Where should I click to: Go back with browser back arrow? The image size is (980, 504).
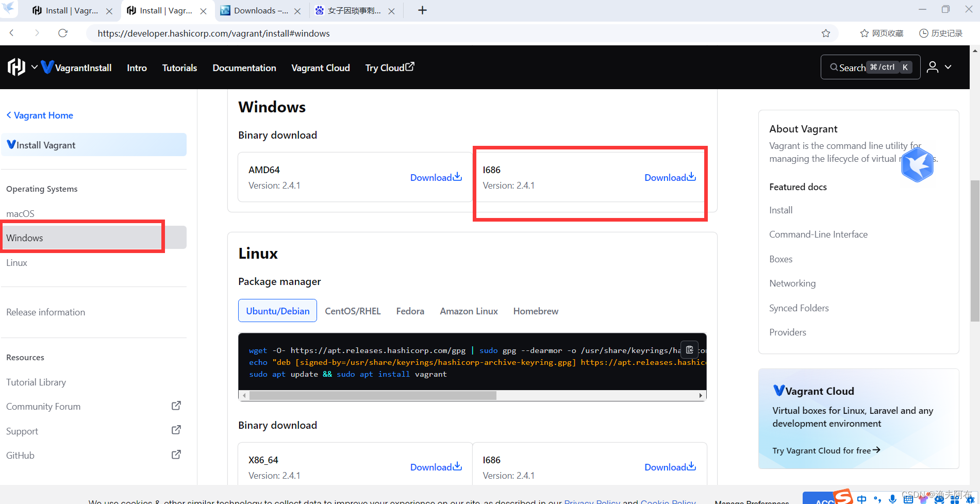click(12, 33)
